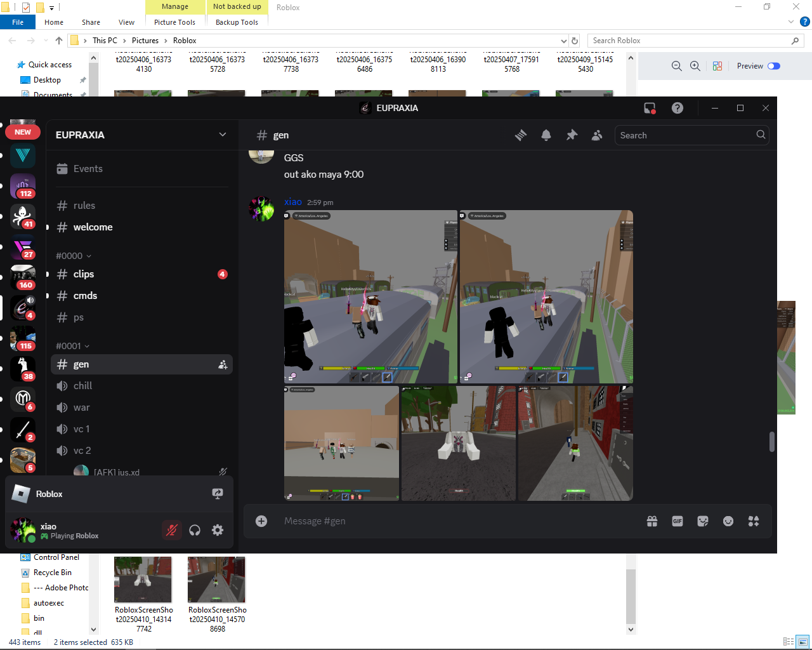The height and width of the screenshot is (650, 812).
Task: Open the sword server with 2 badge
Action: 23,430
